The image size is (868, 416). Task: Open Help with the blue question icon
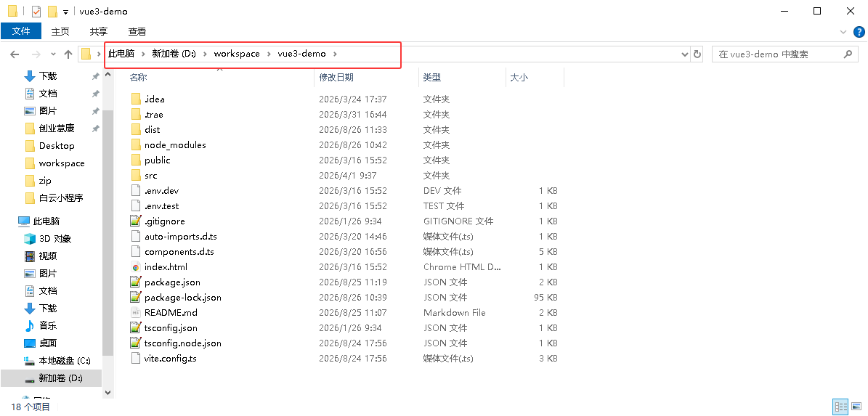859,31
